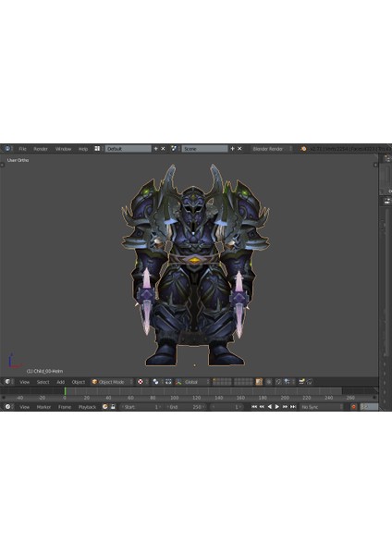Image resolution: width=392 pixels, height=555 pixels.
Task: Open the Playback menu
Action: point(87,407)
